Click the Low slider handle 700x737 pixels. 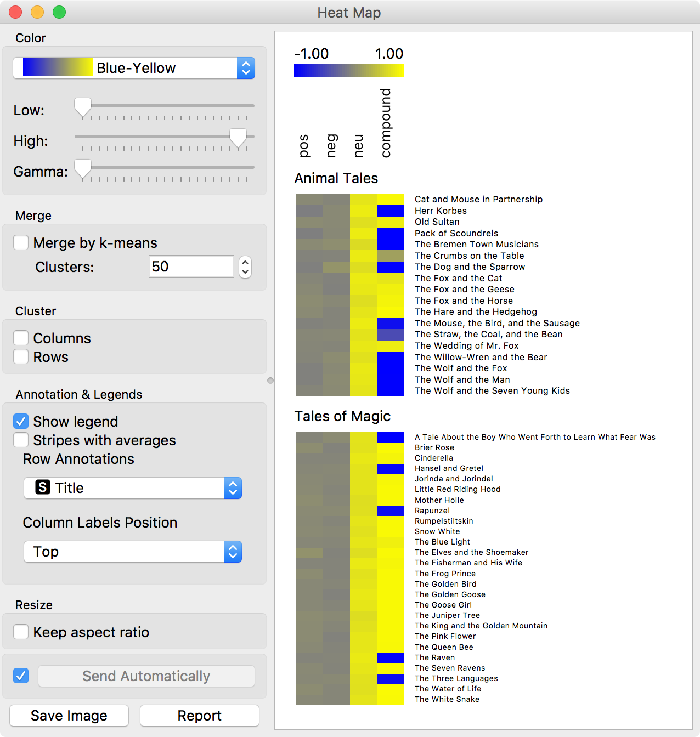[x=83, y=107]
